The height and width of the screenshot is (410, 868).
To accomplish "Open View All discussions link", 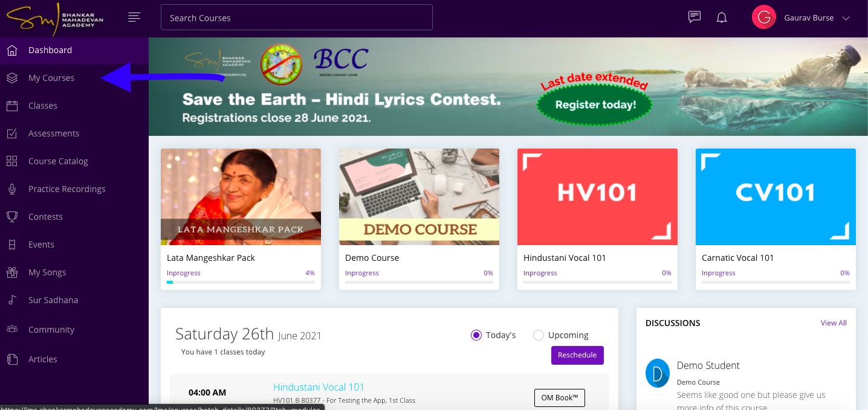I will [834, 323].
